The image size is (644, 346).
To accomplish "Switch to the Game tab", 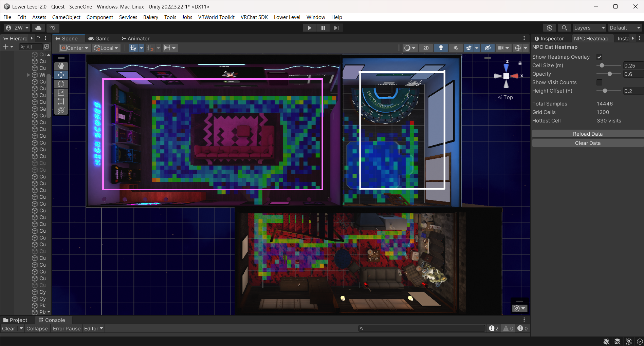I will tap(99, 39).
